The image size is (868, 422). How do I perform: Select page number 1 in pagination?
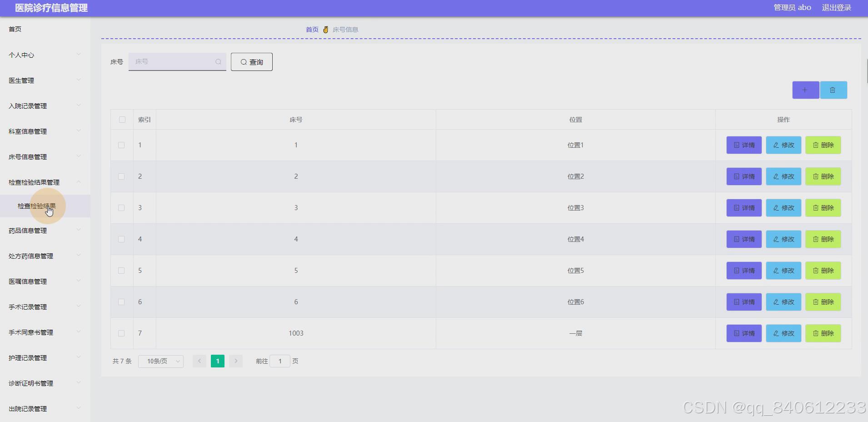pyautogui.click(x=218, y=361)
